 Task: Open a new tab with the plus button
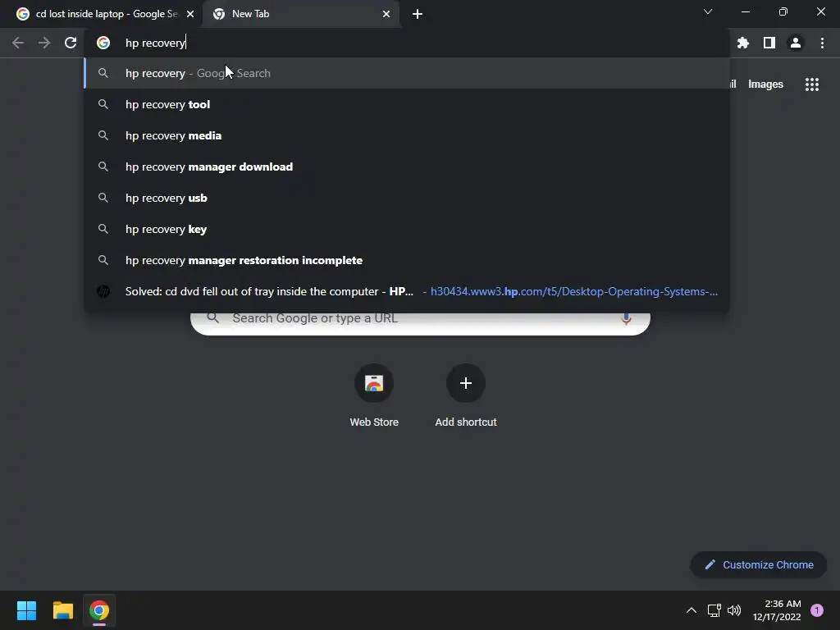(418, 14)
